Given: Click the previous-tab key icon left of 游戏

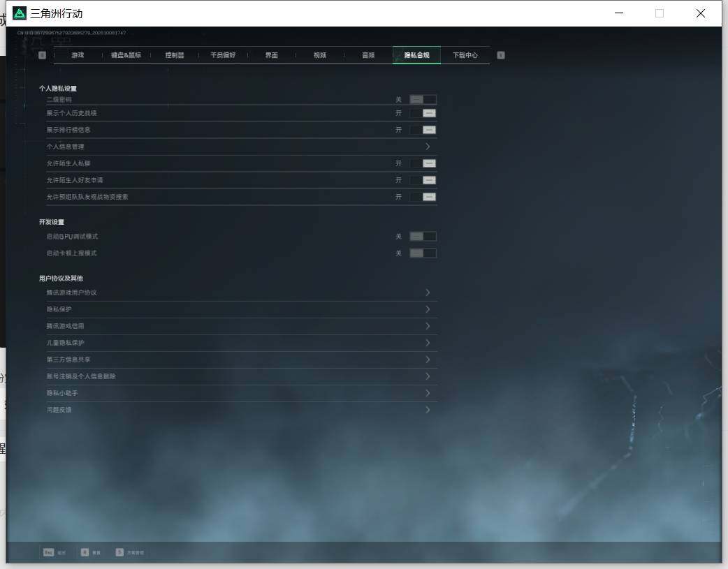Looking at the screenshot, I should 42,55.
